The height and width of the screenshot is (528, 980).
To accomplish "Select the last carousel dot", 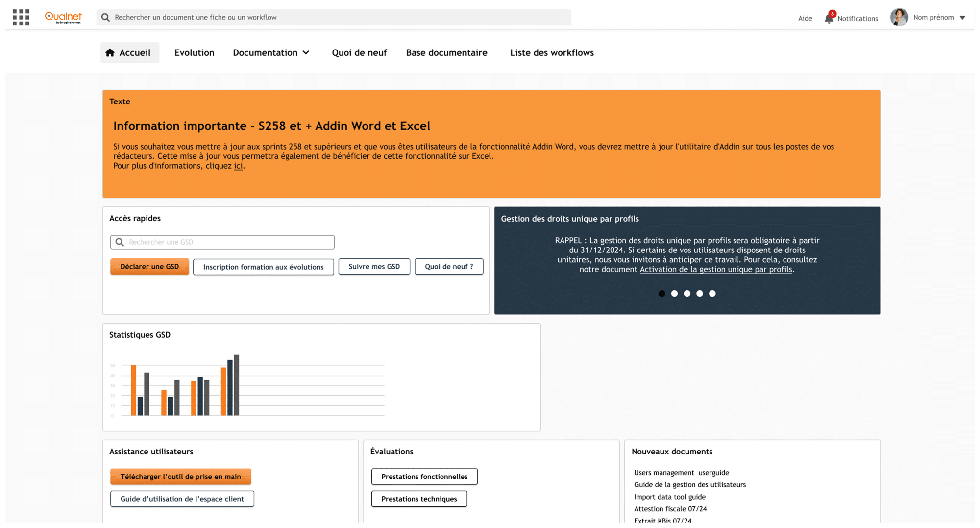I will pyautogui.click(x=712, y=293).
